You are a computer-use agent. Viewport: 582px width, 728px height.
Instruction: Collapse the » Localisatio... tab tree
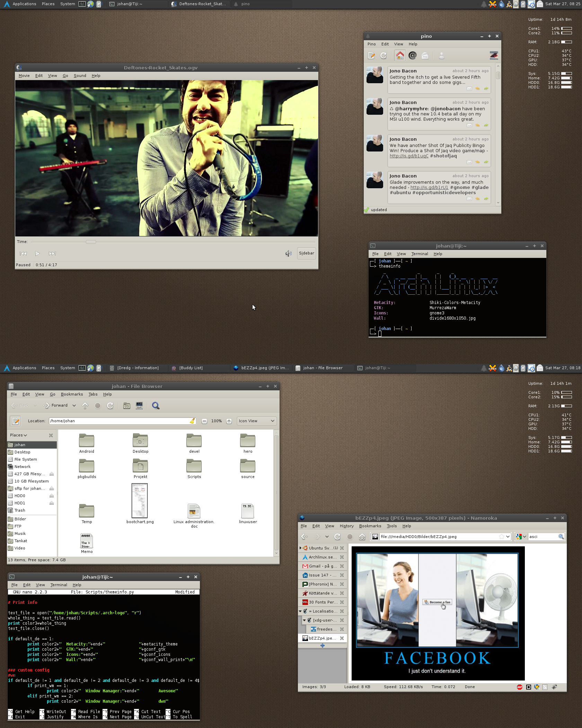(300, 611)
